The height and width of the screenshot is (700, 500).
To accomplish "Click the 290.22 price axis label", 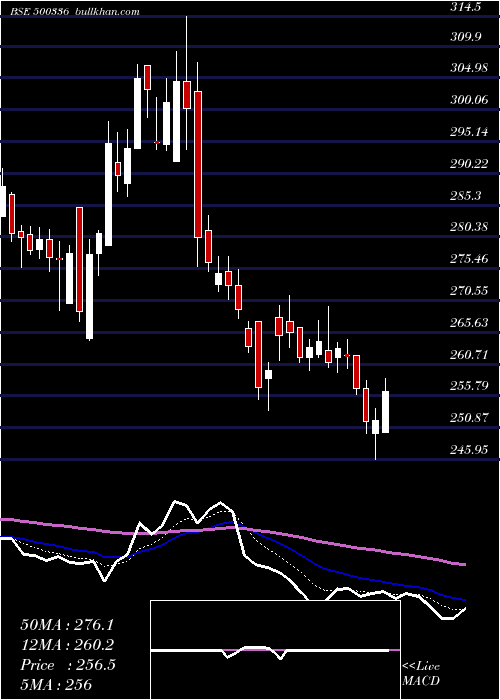I will point(469,164).
